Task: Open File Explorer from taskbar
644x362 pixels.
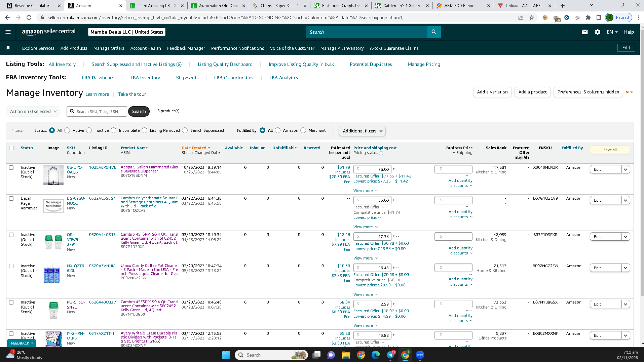Action: tap(346, 355)
